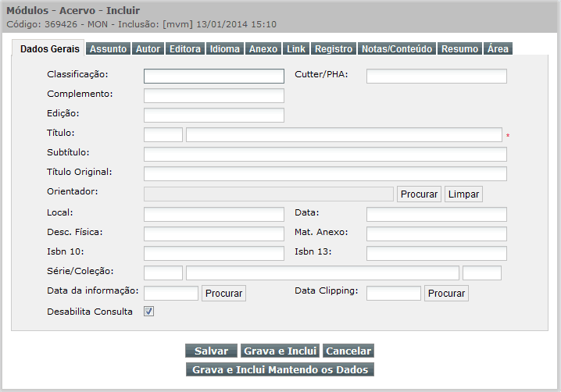Focus the Classificação input field
Image resolution: width=561 pixels, height=392 pixels.
214,77
